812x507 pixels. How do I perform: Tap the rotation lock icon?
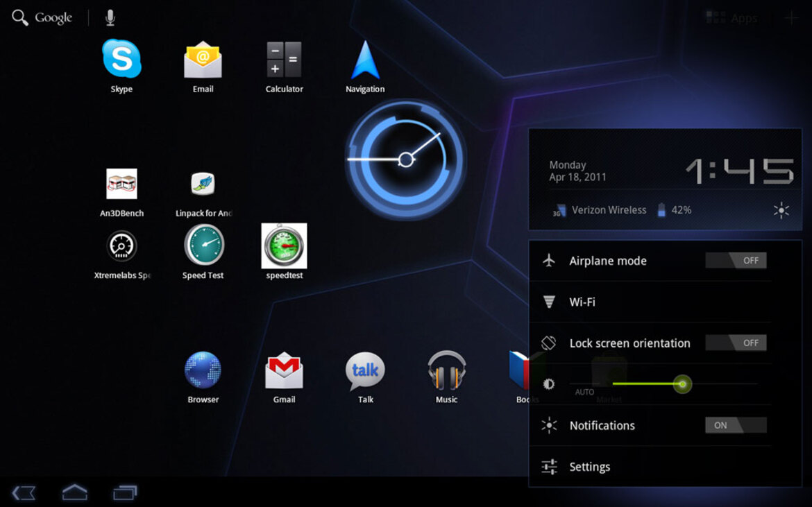pos(549,343)
